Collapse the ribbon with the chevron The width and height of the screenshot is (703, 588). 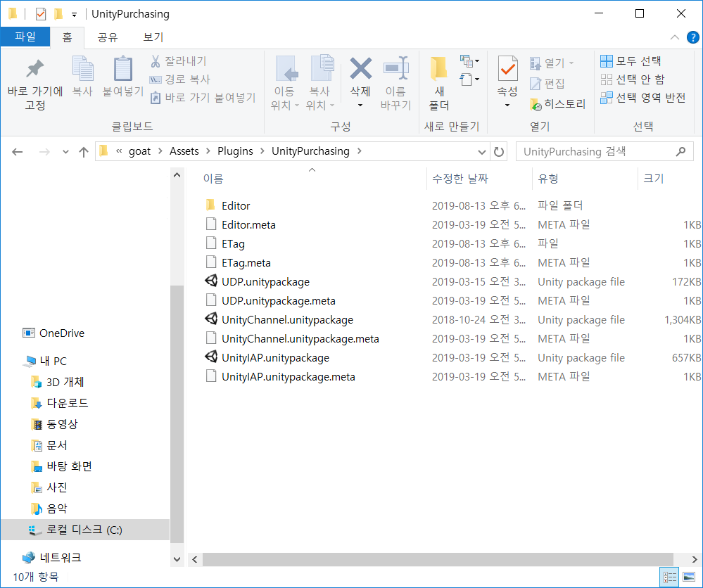(x=674, y=37)
